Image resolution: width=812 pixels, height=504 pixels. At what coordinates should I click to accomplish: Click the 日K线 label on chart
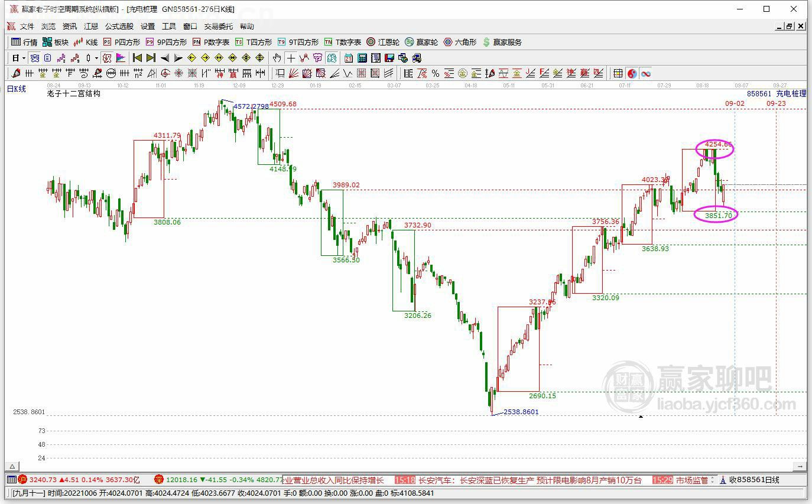click(x=17, y=89)
